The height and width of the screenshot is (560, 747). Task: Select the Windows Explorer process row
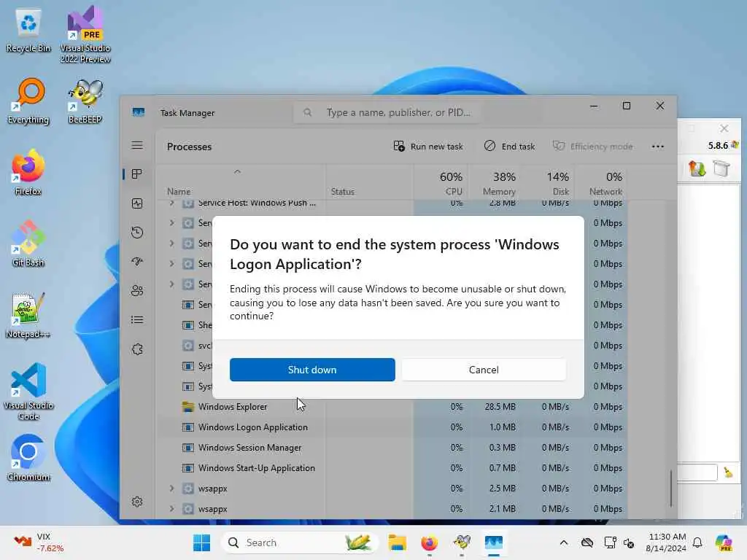(x=392, y=407)
